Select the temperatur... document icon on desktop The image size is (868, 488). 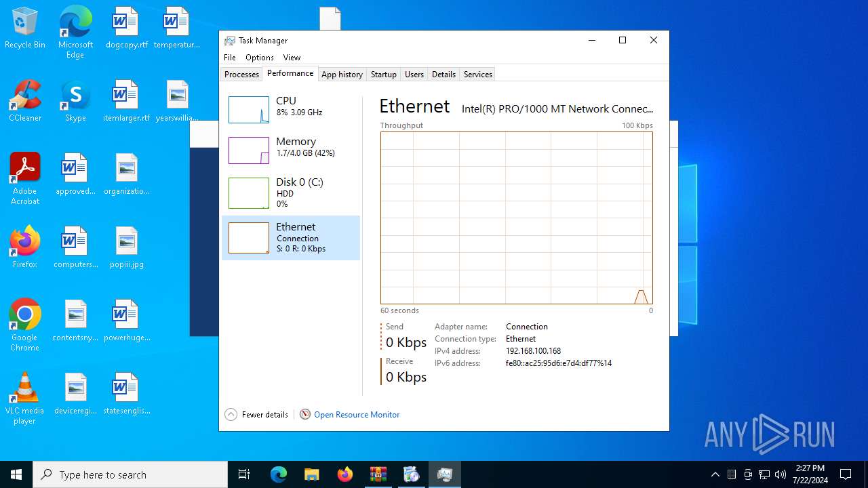point(176,28)
